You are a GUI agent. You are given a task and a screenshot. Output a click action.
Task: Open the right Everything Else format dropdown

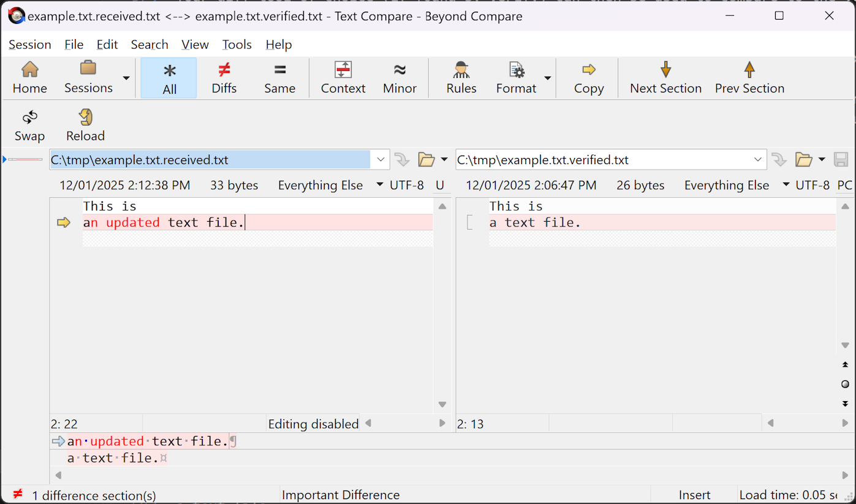tap(737, 185)
